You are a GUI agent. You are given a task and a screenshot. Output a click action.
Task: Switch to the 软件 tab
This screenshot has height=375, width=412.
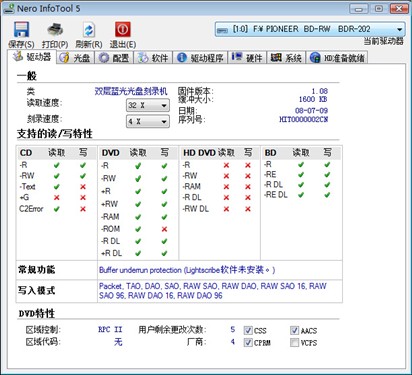coord(154,58)
